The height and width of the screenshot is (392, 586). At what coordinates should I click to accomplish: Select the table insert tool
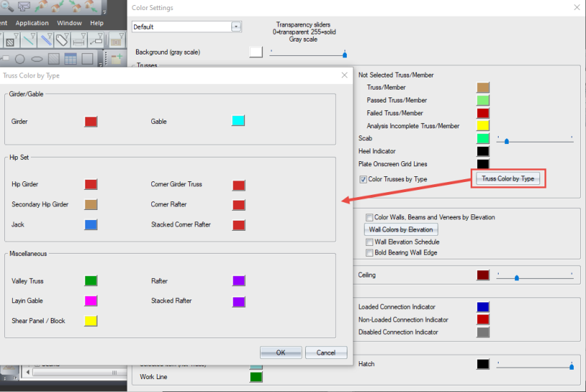70,59
